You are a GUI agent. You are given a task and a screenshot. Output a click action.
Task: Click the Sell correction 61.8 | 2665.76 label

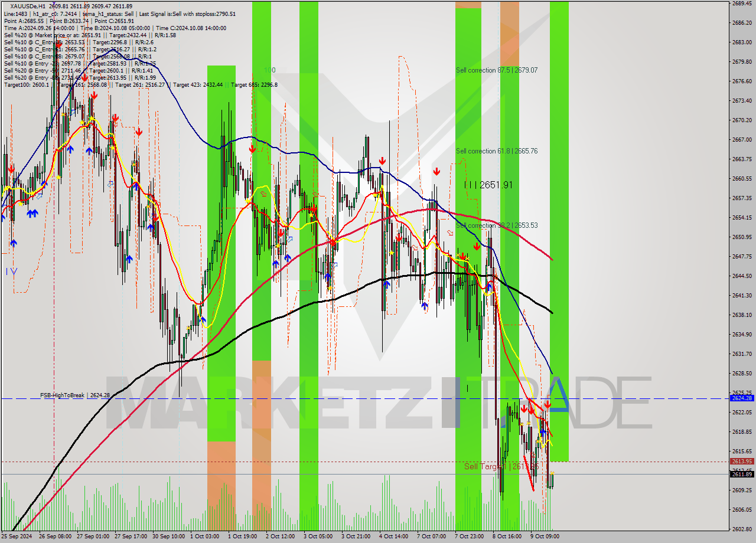[x=497, y=151]
